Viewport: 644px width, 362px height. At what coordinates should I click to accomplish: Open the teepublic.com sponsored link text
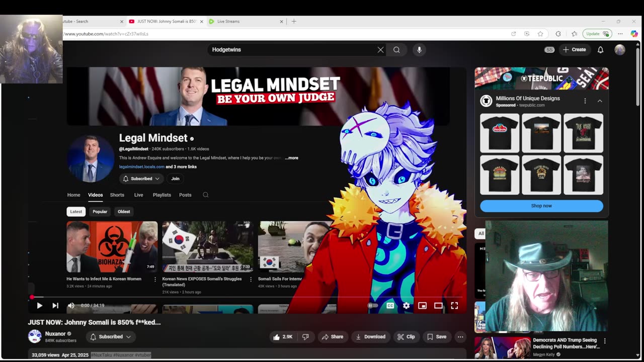coord(532,105)
